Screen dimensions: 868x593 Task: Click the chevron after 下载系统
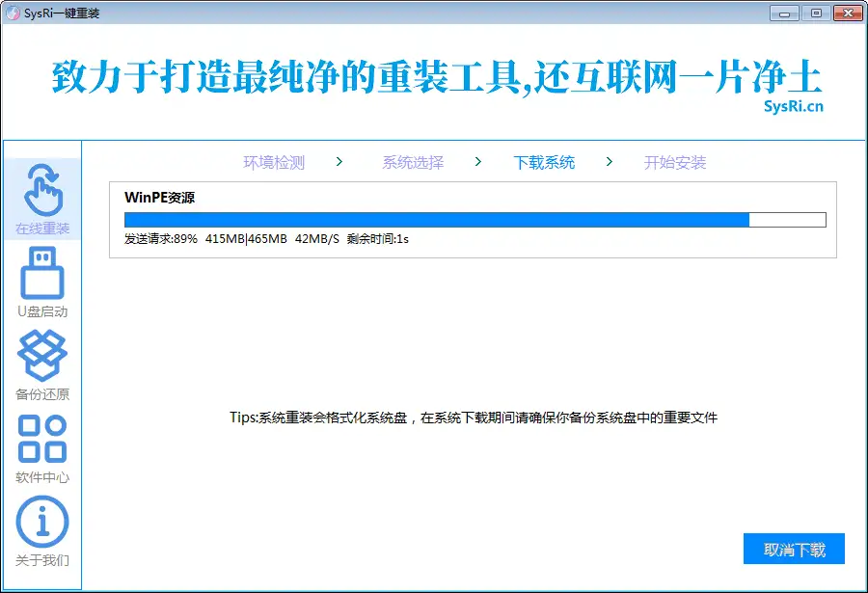click(x=610, y=162)
